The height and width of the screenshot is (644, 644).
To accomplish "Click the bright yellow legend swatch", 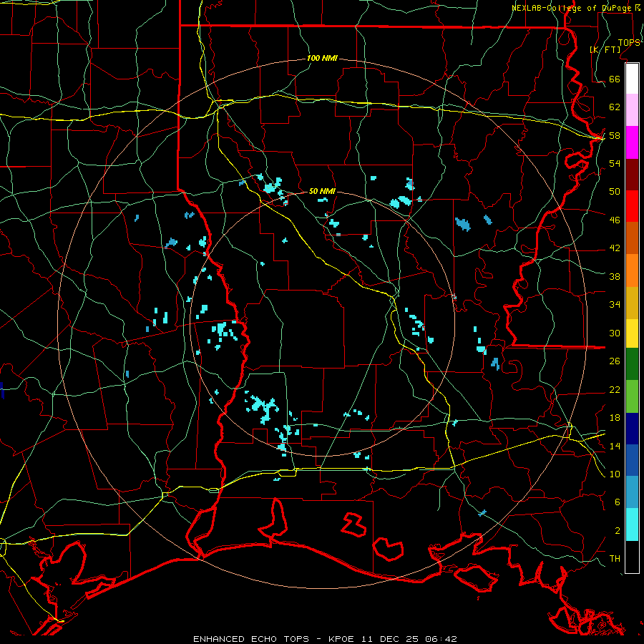I will (x=632, y=333).
